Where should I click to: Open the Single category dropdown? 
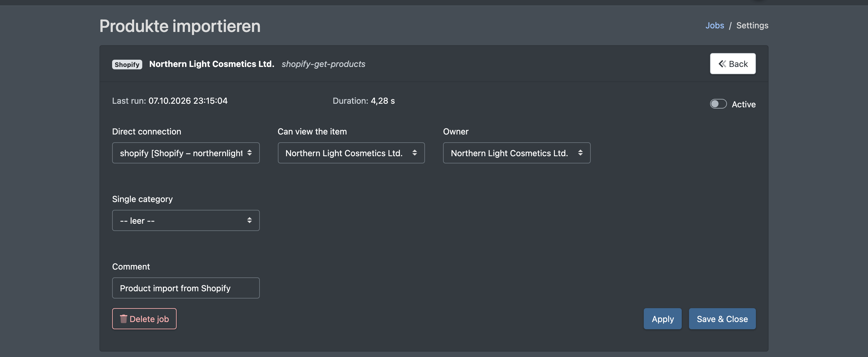click(186, 220)
